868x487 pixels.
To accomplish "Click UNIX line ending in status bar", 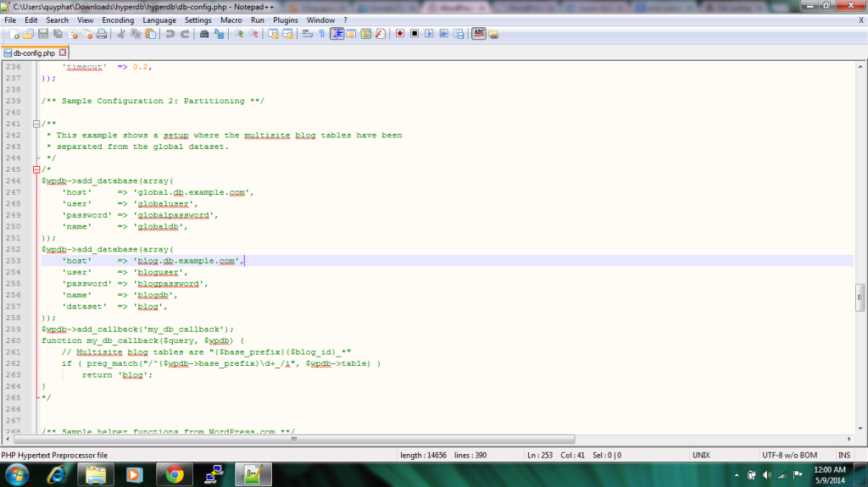I will point(701,455).
